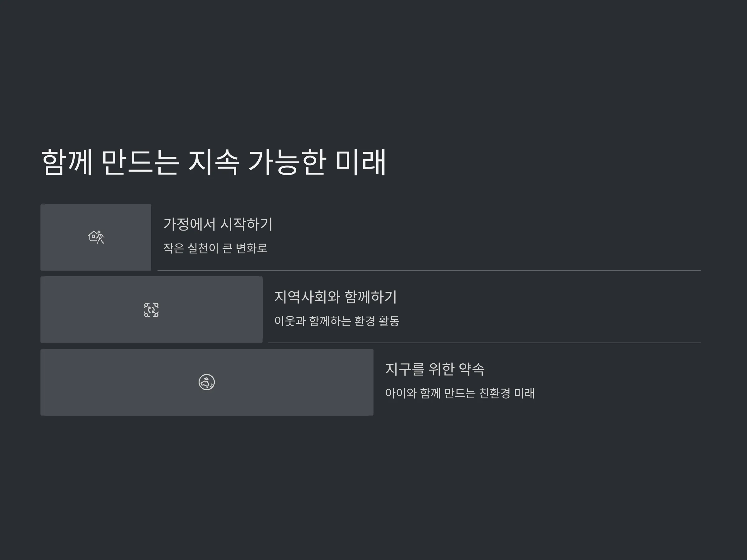Click the divider line under 이웃과 함께하는 환경 활동
This screenshot has width=747, height=560.
point(485,343)
